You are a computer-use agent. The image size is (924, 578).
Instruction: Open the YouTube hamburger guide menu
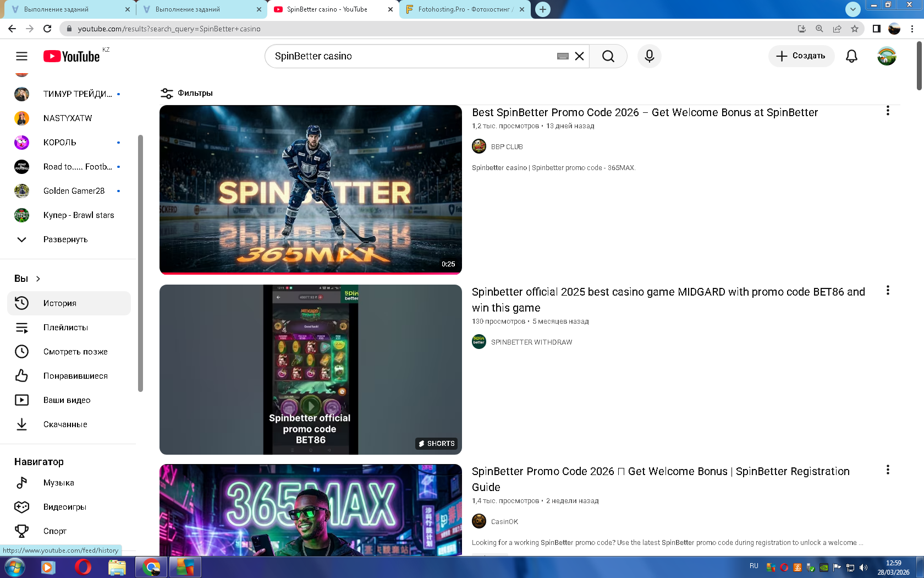pyautogui.click(x=21, y=56)
